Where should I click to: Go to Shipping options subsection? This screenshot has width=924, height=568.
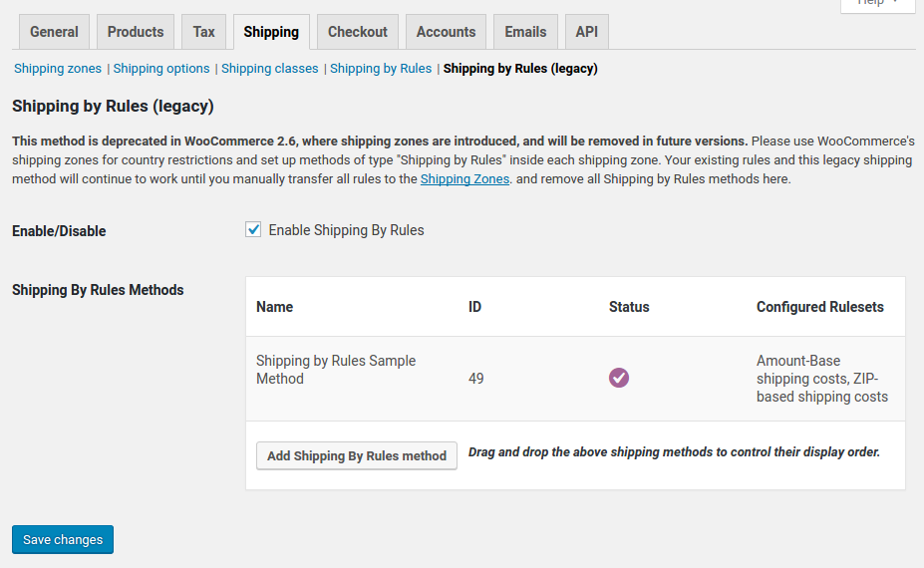click(161, 69)
